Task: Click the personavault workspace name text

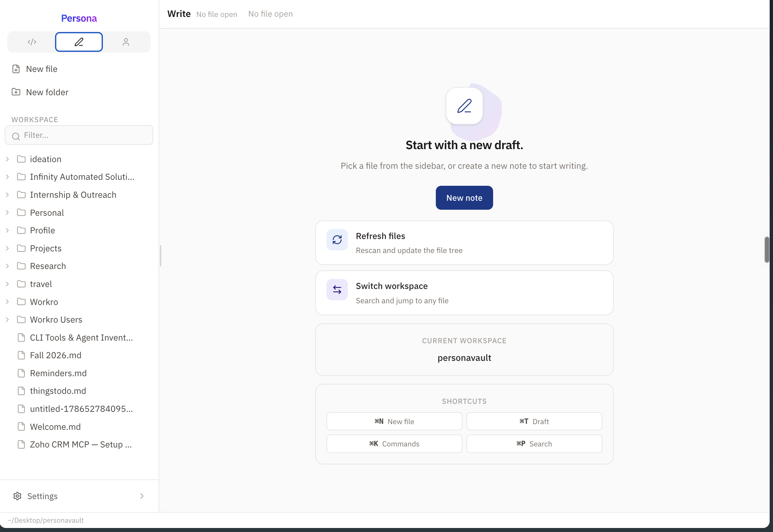Action: coord(464,358)
